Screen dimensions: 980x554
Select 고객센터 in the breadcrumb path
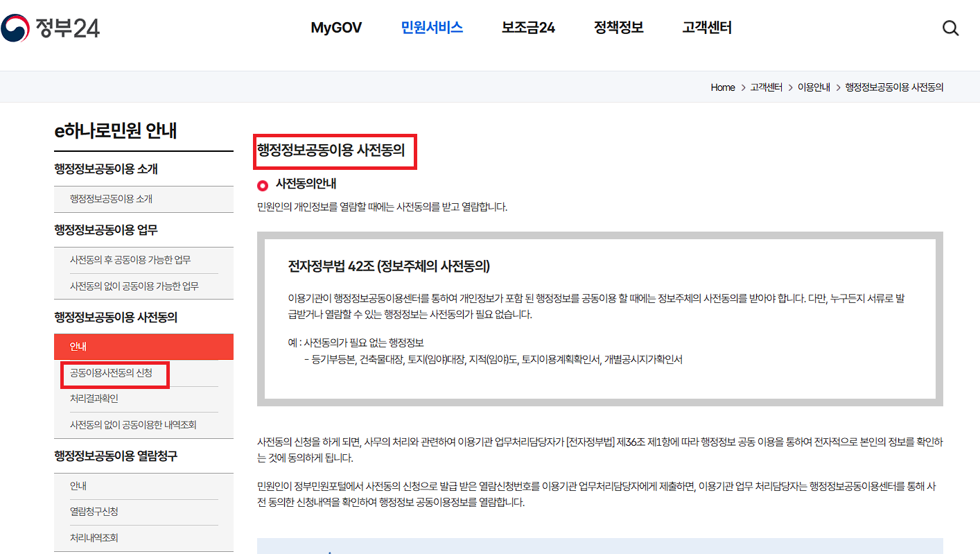coord(767,87)
